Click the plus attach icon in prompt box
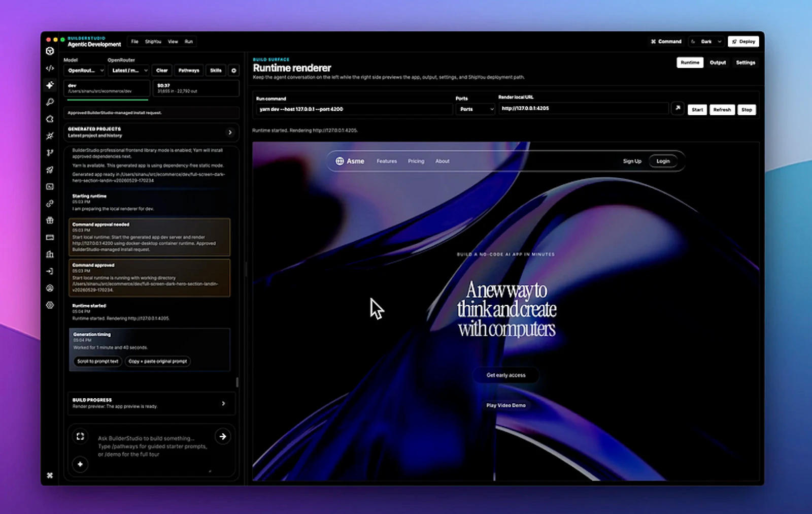Screen dimensions: 812x514 tap(80, 464)
